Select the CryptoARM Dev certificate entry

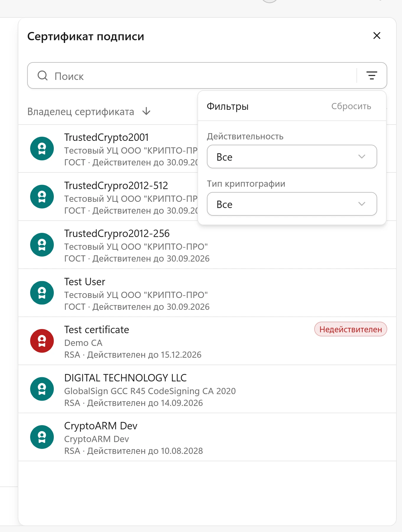207,437
